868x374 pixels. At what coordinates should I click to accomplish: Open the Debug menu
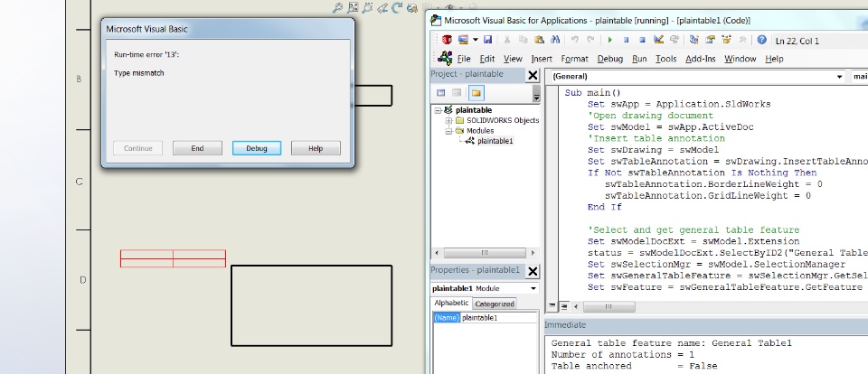click(x=610, y=59)
